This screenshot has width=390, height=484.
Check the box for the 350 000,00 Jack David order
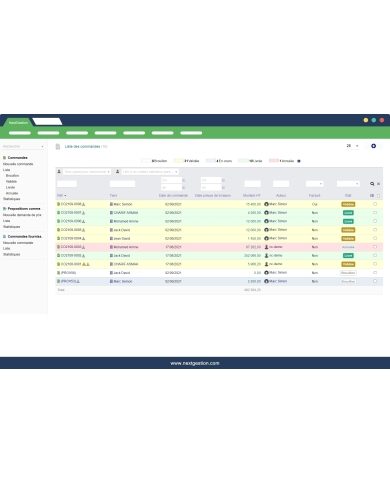pyautogui.click(x=375, y=255)
